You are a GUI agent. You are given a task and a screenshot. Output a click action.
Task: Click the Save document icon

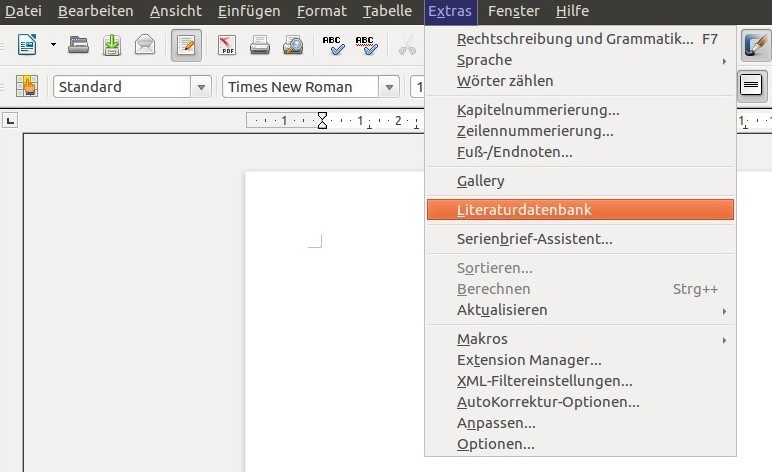tap(112, 45)
